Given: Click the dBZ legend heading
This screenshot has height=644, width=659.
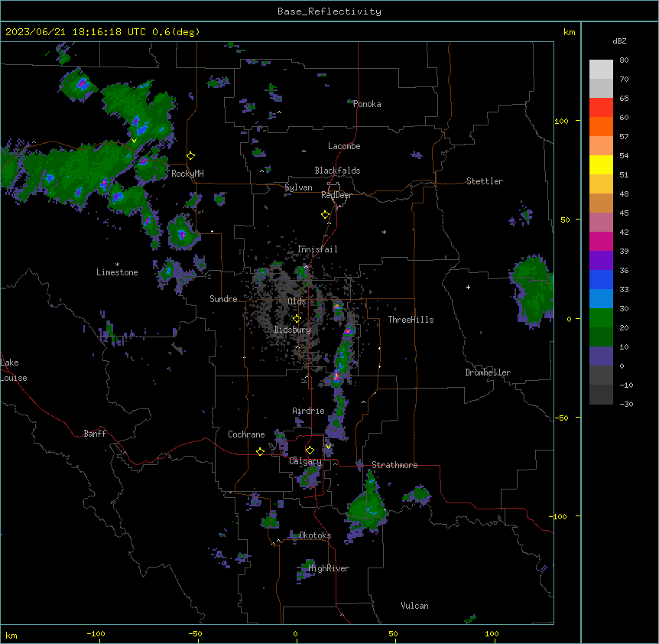Looking at the screenshot, I should coord(619,41).
